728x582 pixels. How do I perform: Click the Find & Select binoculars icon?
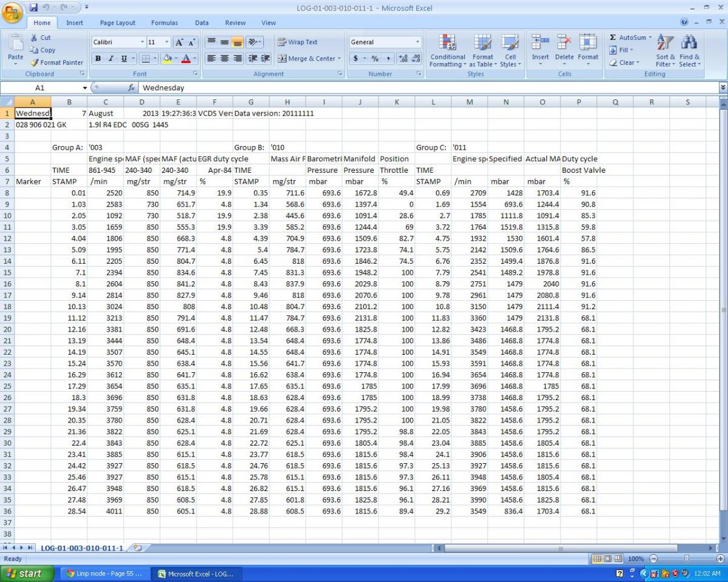[689, 42]
